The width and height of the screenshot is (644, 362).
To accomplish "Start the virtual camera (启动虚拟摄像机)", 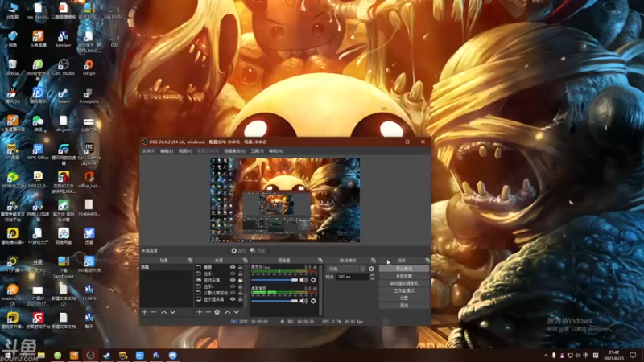I will tap(404, 284).
